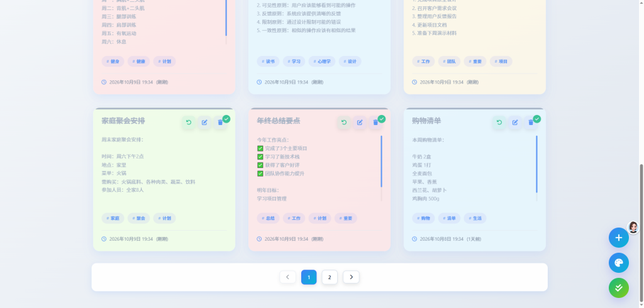Click scrollbar inside 购物清单 note
The image size is (644, 308).
[x=536, y=164]
